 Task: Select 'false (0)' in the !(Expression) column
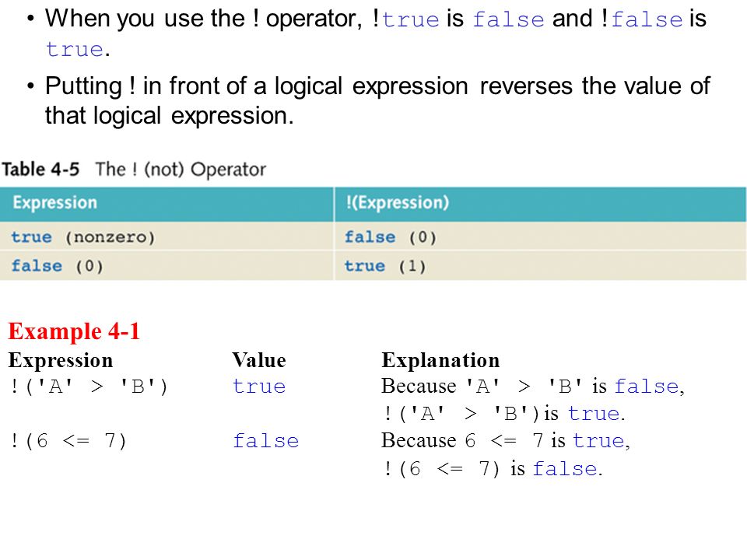click(x=391, y=237)
